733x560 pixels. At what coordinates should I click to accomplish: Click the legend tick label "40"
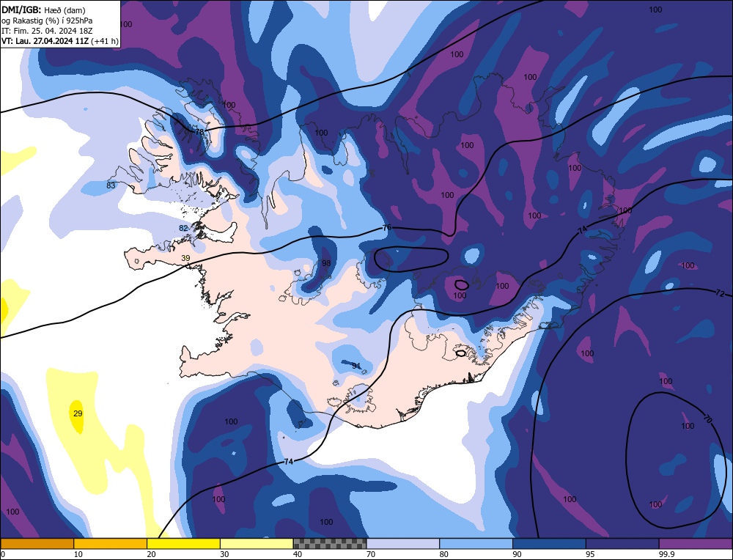pos(298,554)
